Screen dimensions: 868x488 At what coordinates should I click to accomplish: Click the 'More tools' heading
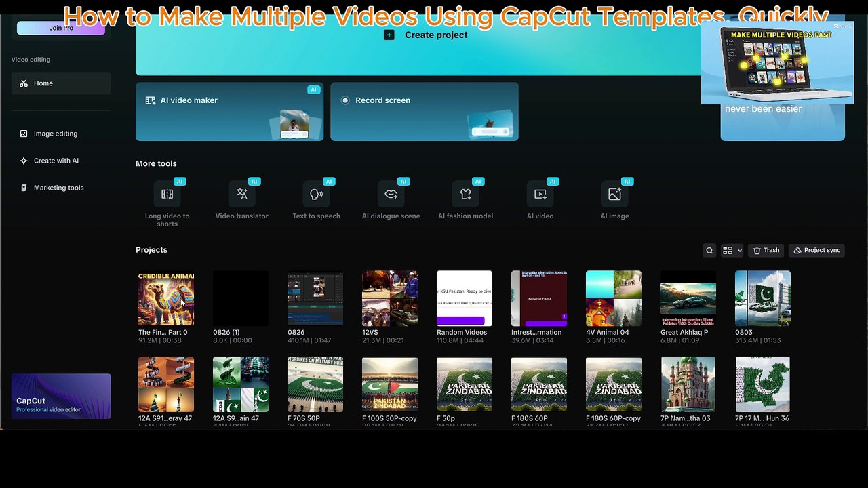coord(156,163)
